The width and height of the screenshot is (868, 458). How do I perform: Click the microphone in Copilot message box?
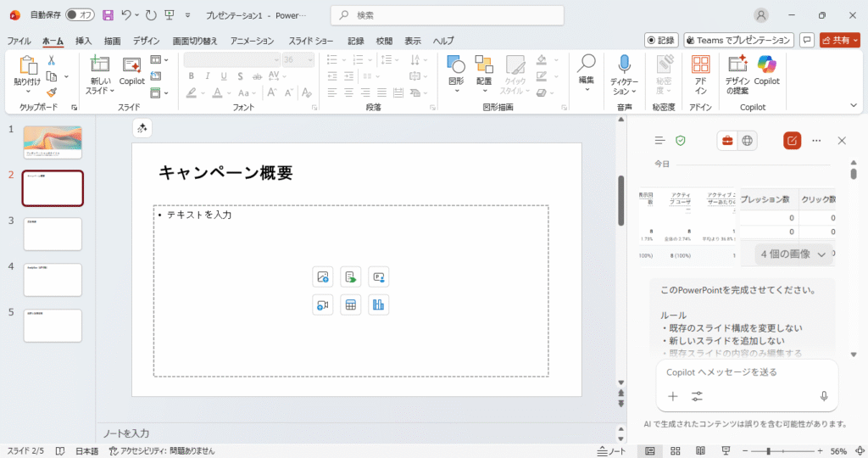coord(823,396)
